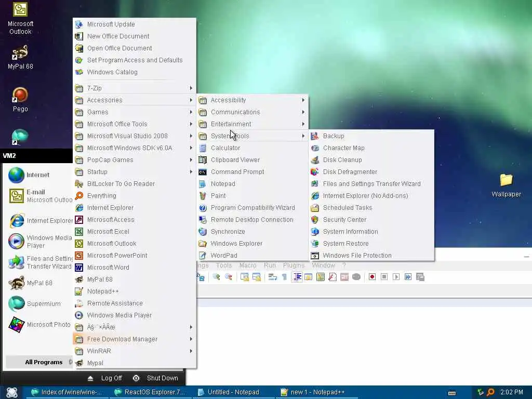This screenshot has width=532, height=399.
Task: Open Disk Cleanup
Action: pyautogui.click(x=371, y=160)
